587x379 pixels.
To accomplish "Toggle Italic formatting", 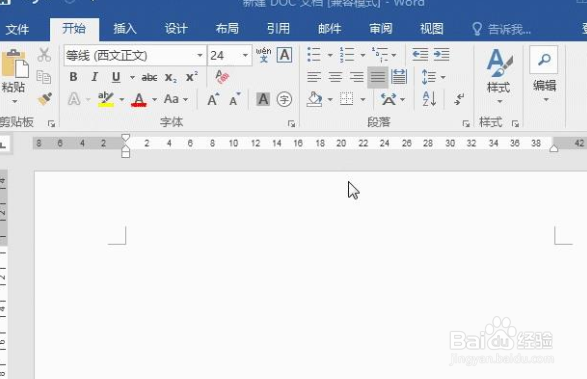I will pos(94,77).
